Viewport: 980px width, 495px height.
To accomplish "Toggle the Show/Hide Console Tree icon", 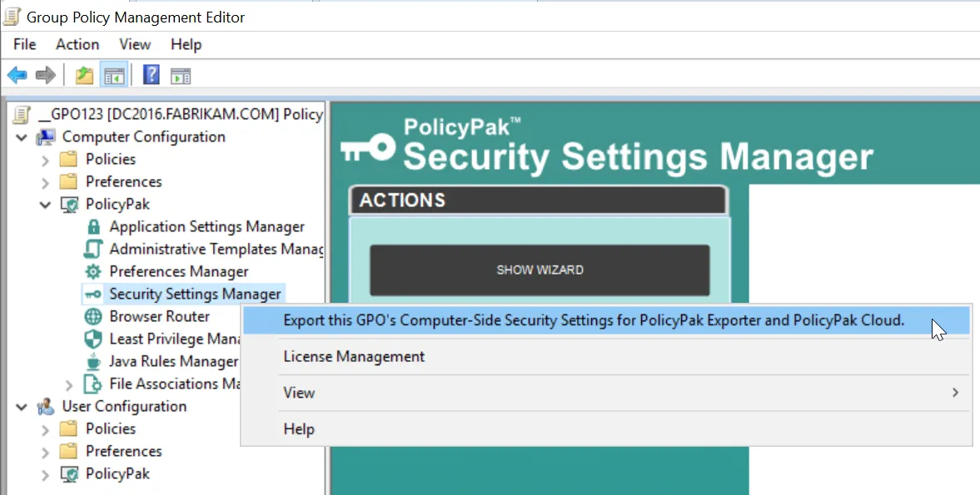I will [x=114, y=76].
